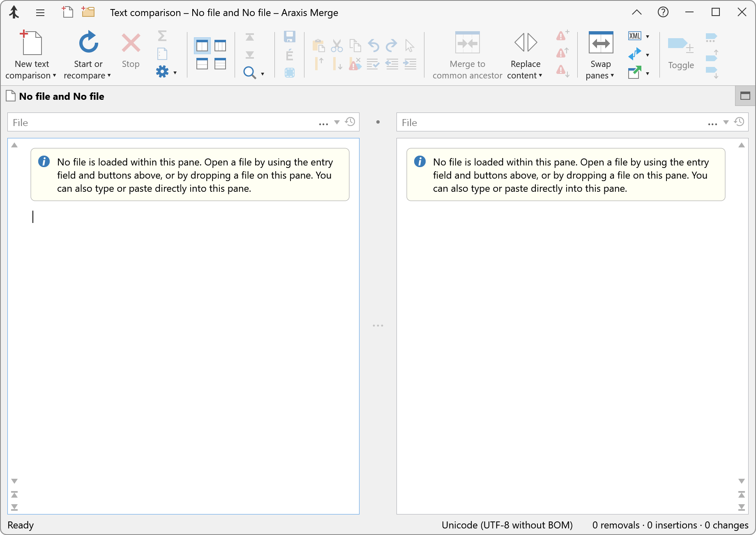Toggle the two-pane layout view
756x535 pixels.
click(202, 46)
